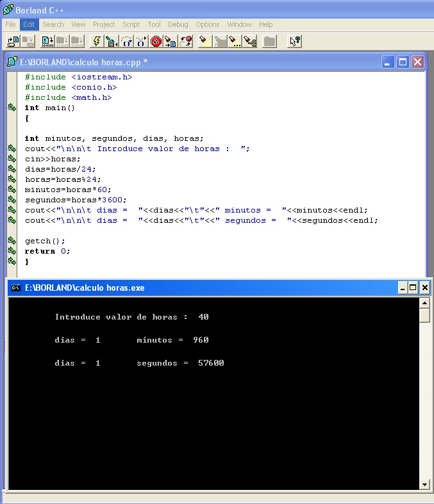Click console scrollbar down arrow
Viewport: 434px width, 504px height.
(424, 484)
